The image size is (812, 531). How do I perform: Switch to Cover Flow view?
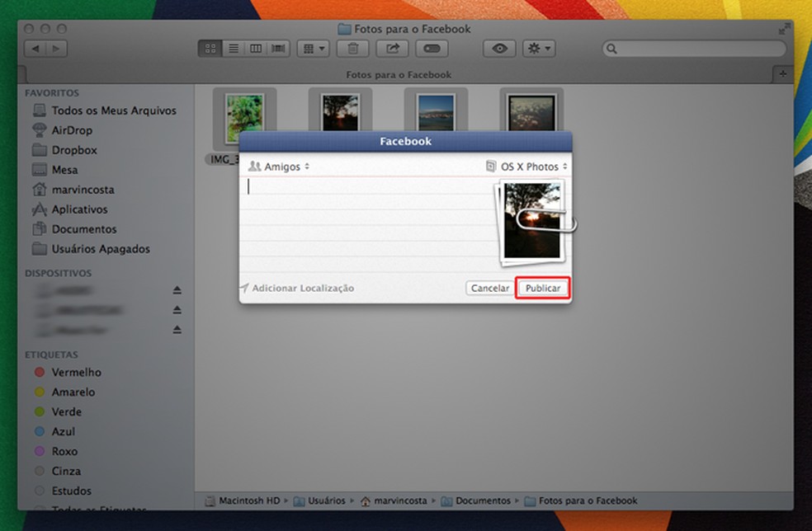tap(279, 49)
